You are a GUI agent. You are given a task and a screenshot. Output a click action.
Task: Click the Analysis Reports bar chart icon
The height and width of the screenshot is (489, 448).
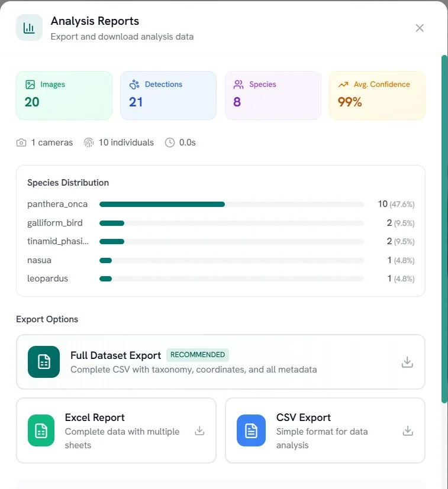(29, 28)
